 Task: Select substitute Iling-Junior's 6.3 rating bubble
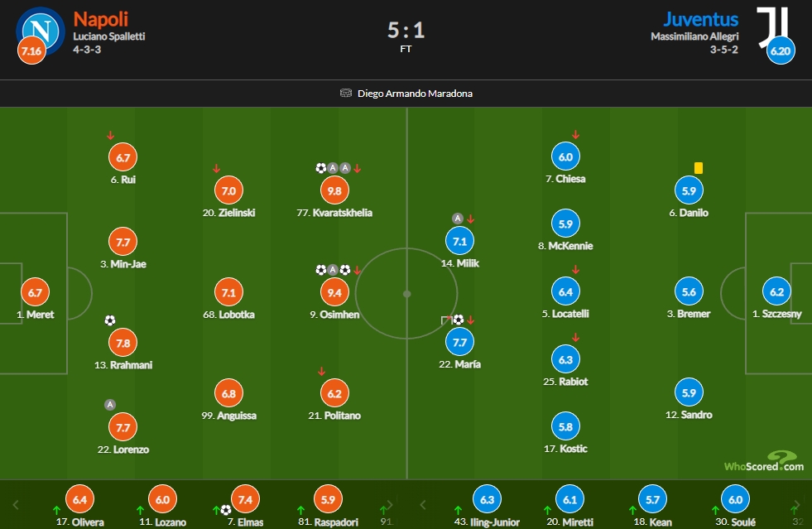coord(488,499)
